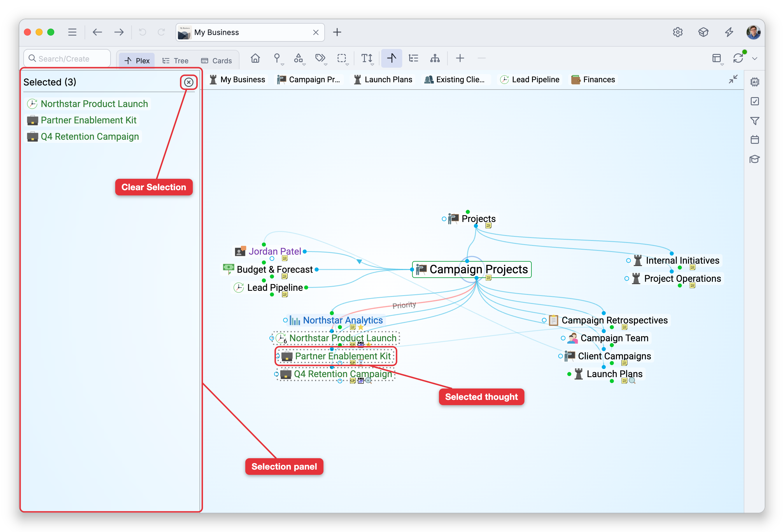Open Lead Pipeline pin in pin bar
The width and height of the screenshot is (784, 532).
point(530,80)
